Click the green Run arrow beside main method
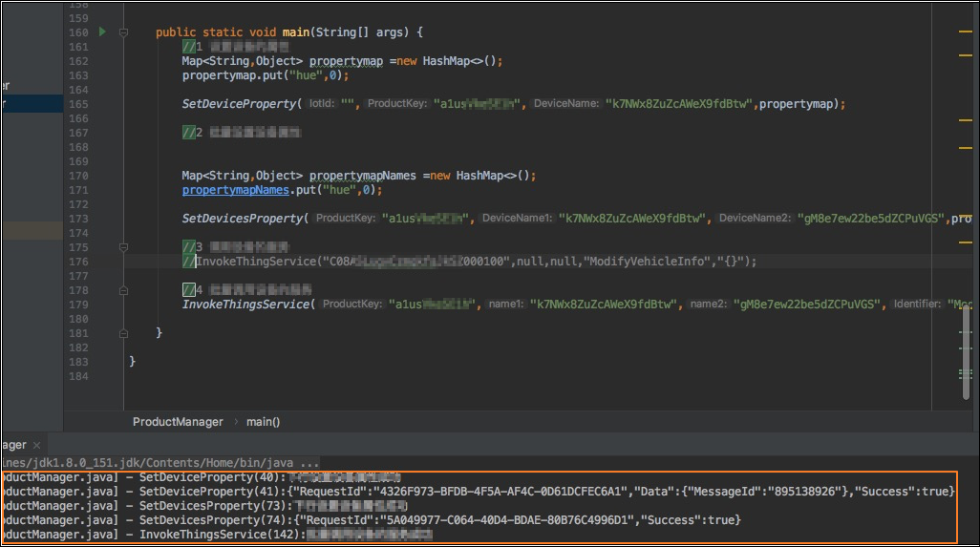 tap(102, 32)
